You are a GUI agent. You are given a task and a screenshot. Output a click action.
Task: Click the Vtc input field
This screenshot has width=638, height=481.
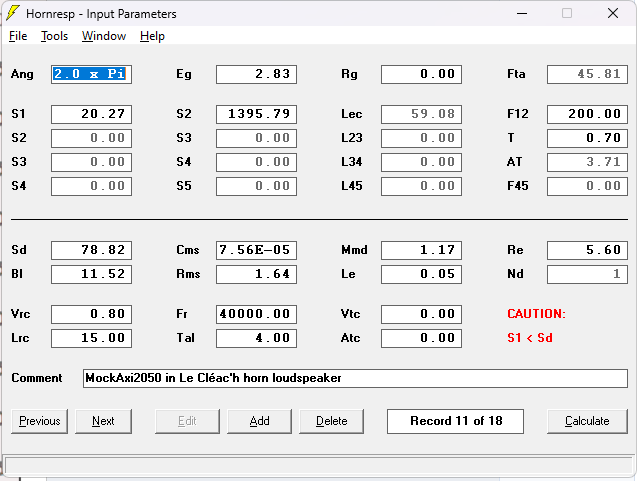[421, 314]
